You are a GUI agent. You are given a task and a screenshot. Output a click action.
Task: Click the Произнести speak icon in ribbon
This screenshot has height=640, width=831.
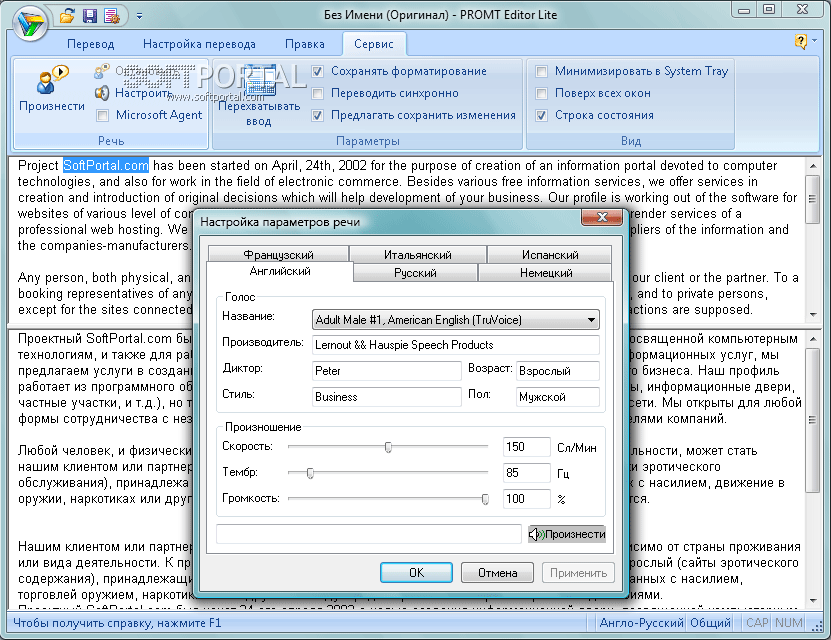(51, 89)
